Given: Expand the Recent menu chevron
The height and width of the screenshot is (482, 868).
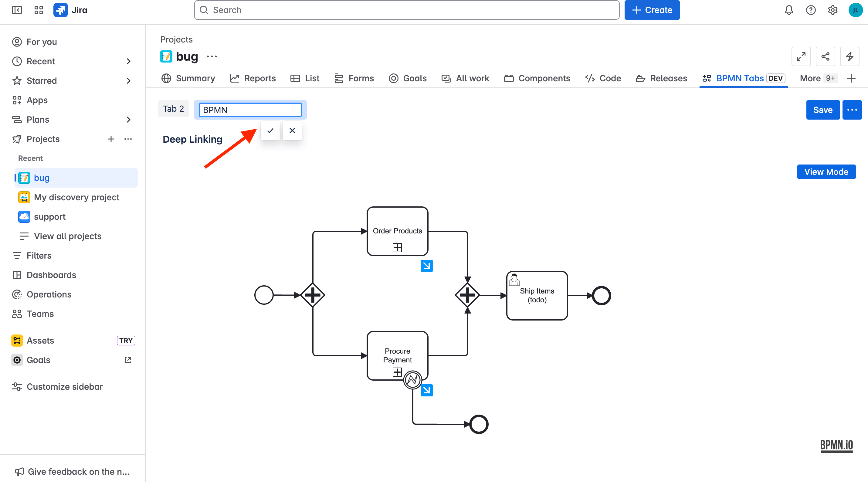Looking at the screenshot, I should pos(128,61).
